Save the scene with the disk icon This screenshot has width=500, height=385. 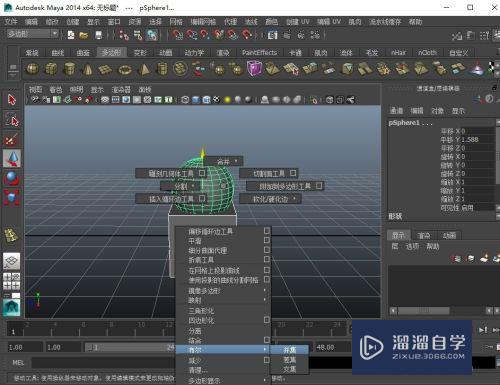pos(98,35)
